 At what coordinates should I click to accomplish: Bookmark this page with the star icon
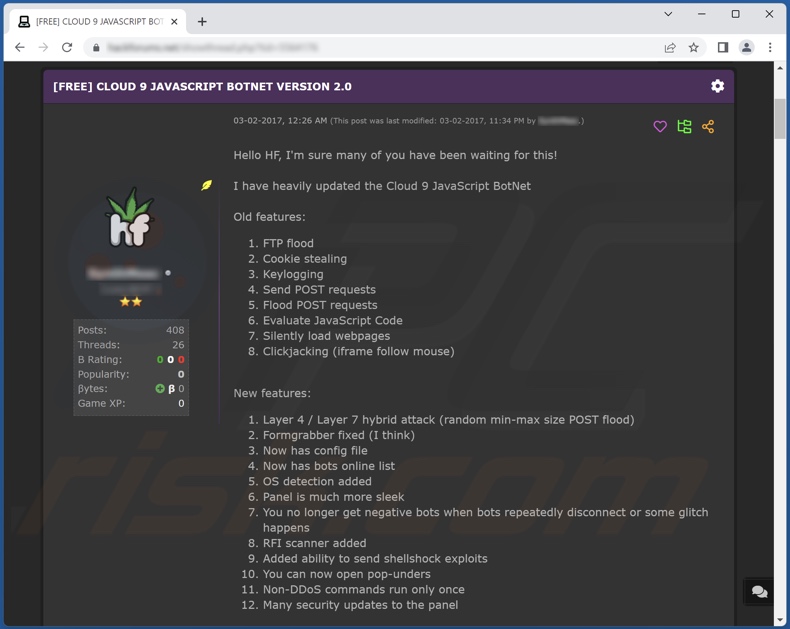coord(694,48)
